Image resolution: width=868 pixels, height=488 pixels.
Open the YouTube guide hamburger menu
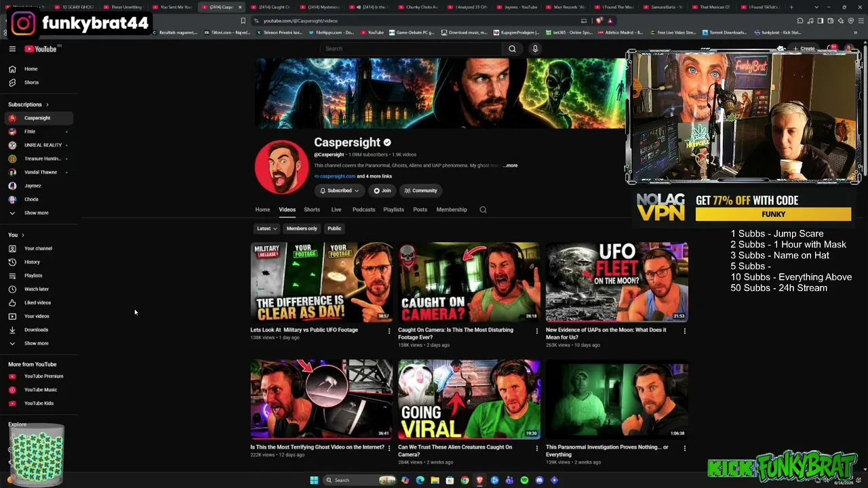pos(12,49)
